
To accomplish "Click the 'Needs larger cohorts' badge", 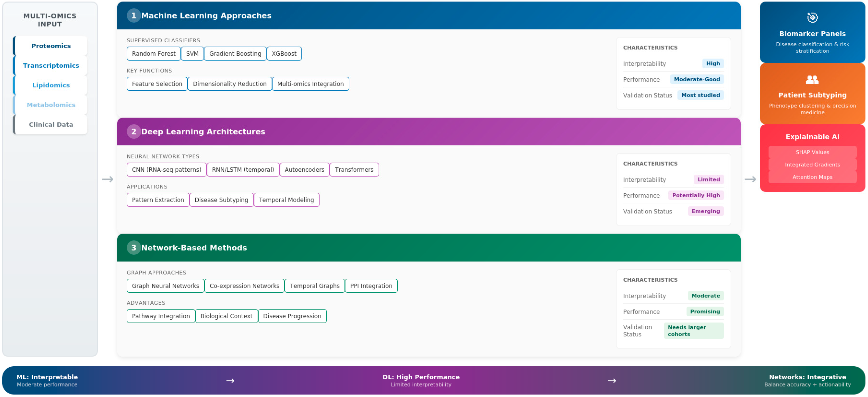I will click(694, 331).
